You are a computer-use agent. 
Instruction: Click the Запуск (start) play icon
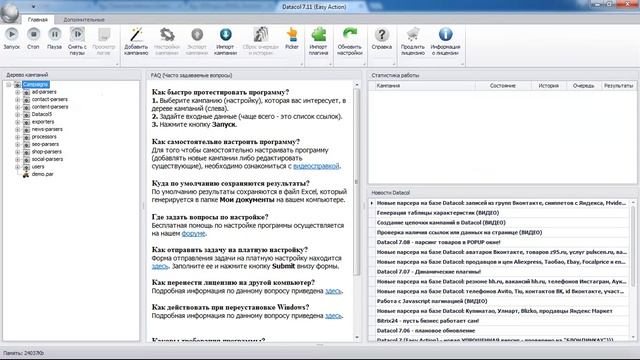coord(12,34)
